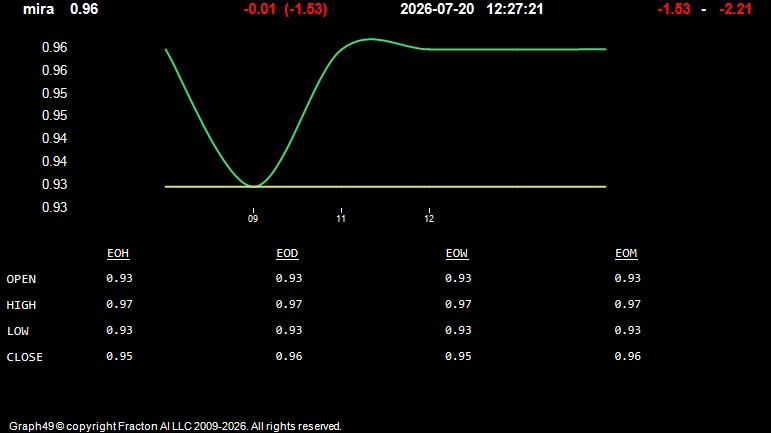Click the -2.21 value at top right
771x433 pixels.
pos(735,9)
